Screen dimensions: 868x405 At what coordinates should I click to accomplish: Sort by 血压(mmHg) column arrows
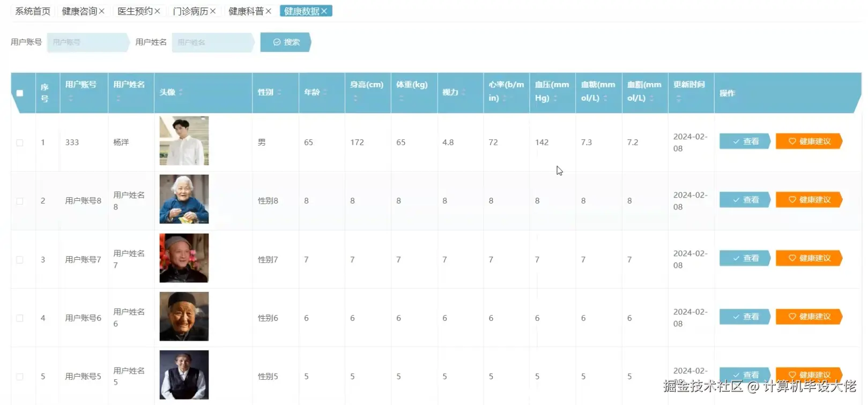click(x=555, y=98)
